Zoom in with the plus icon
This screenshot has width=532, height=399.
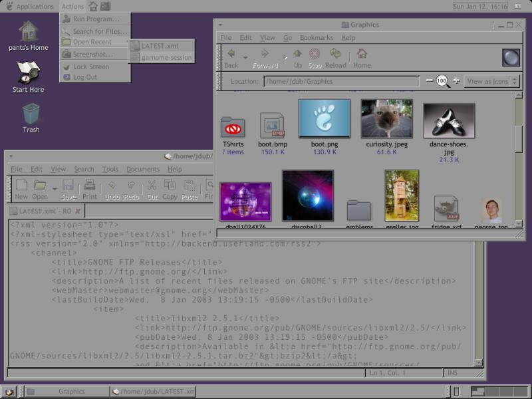pyautogui.click(x=456, y=81)
